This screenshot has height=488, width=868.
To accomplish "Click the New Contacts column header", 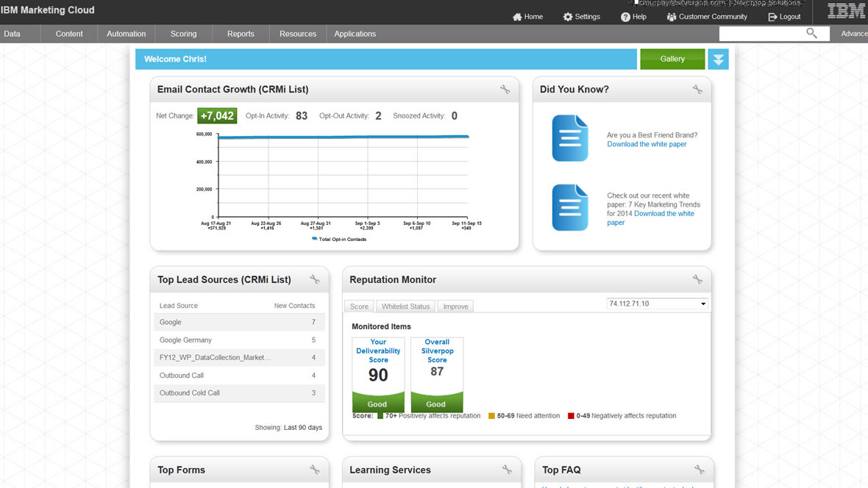I will (x=294, y=306).
